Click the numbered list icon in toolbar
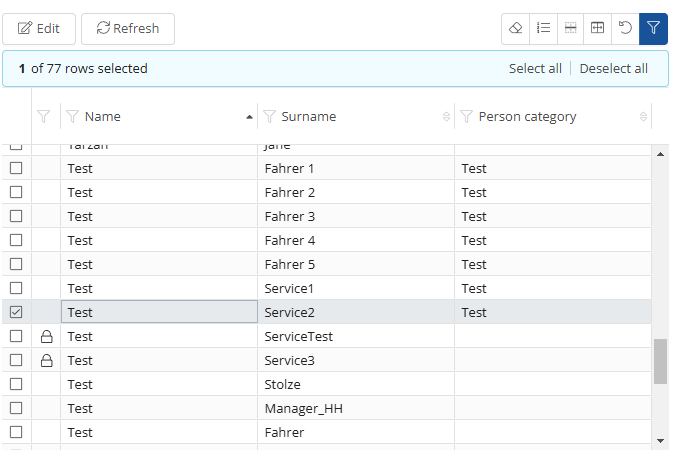Image resolution: width=682 pixels, height=457 pixels. 543,28
